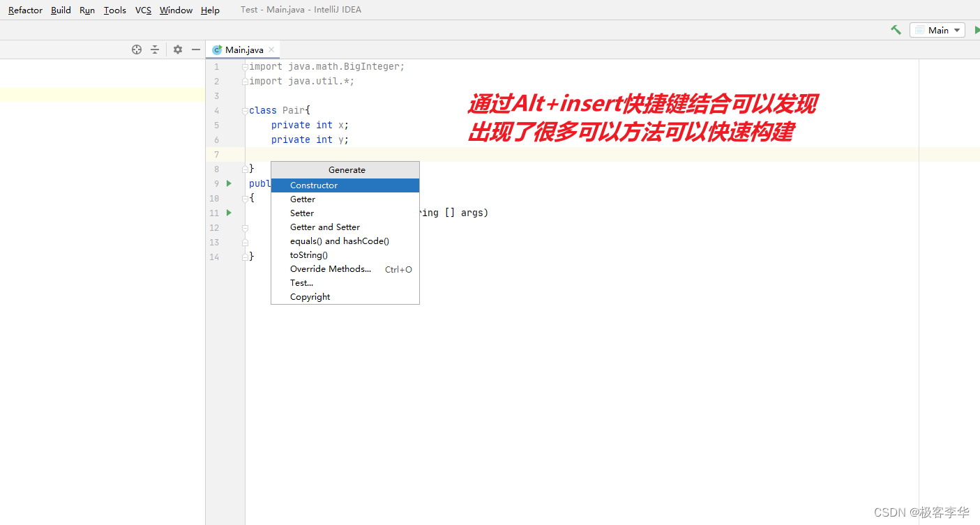Screen dimensions: 980x525
Task: Choose Copyright in Generate popup
Action: (x=345, y=297)
